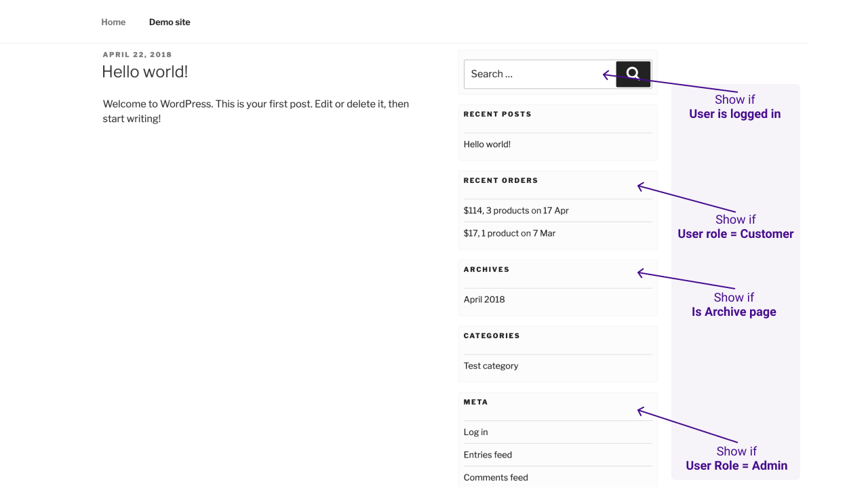Viewport: 868px width, 488px height.
Task: Click the Log in link
Action: pyautogui.click(x=476, y=432)
